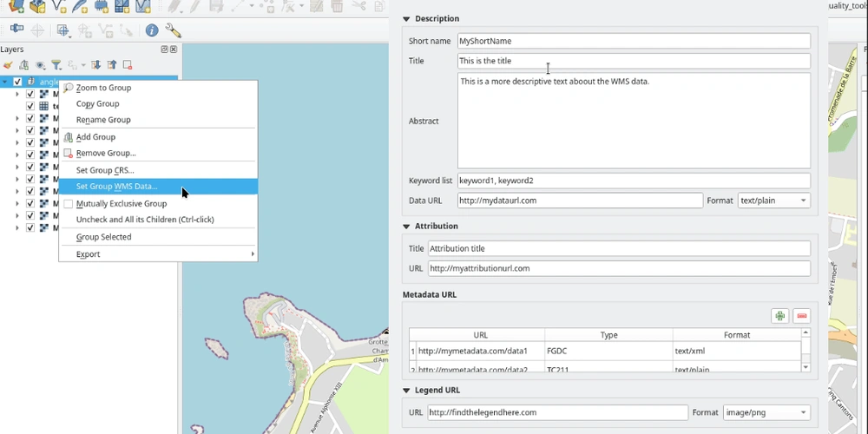
Task: Click Remove Layer/Group icon in Layers toolbar
Action: pos(128,65)
